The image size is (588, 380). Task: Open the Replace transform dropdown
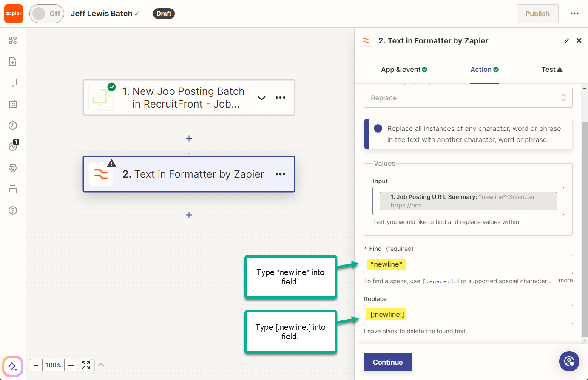pos(468,98)
